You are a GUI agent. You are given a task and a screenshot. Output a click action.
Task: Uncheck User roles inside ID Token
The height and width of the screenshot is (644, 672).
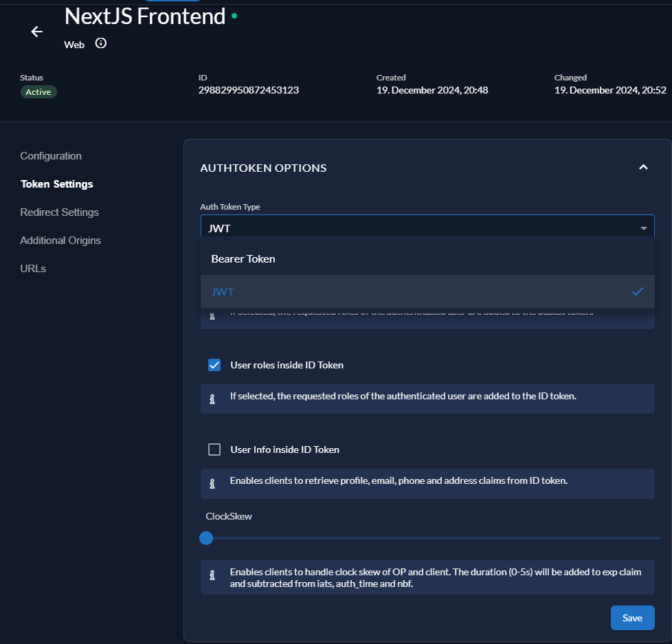tap(214, 365)
